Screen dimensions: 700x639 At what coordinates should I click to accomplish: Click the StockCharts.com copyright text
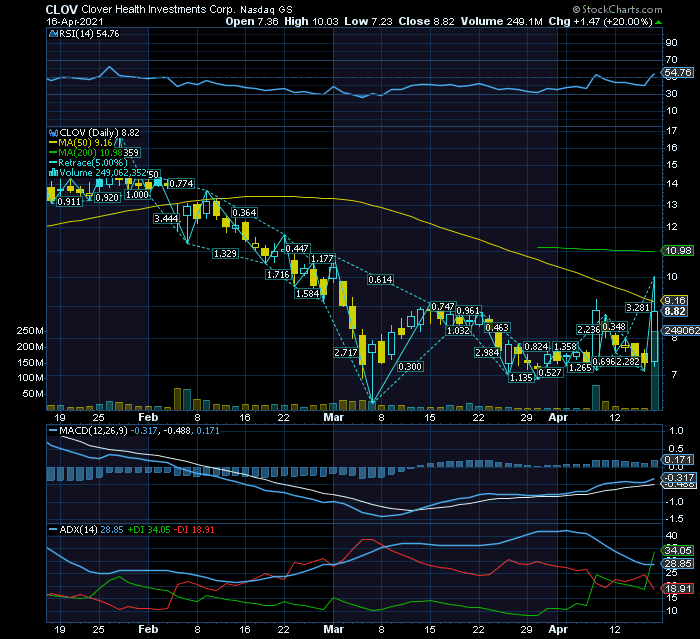pos(618,9)
